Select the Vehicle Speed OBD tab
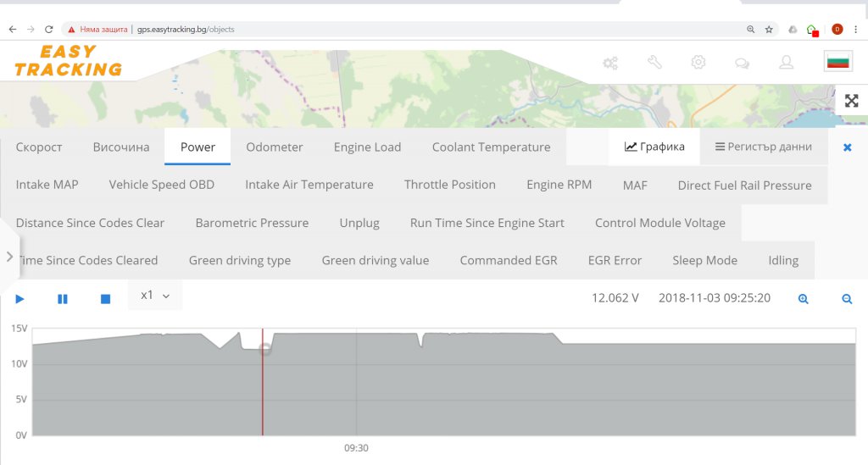Screen dimensions: 868x465 (162, 185)
